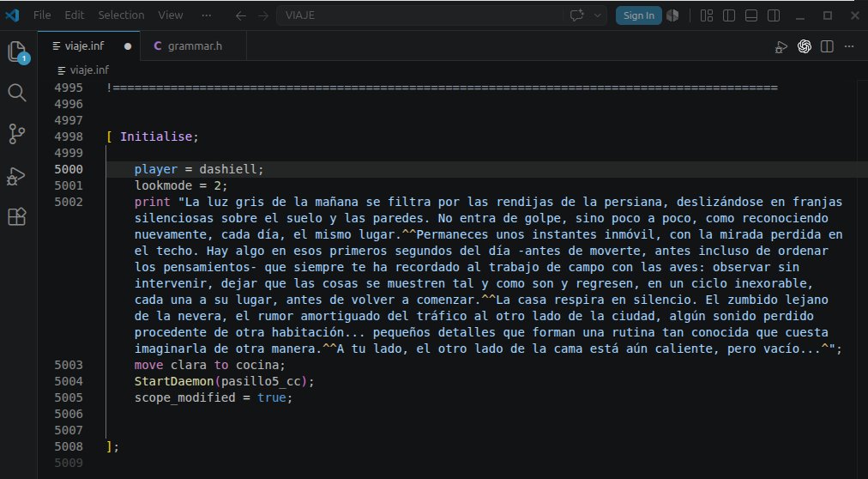Viewport: 868px width, 479px height.
Task: Open the Run and Debug view
Action: click(16, 176)
